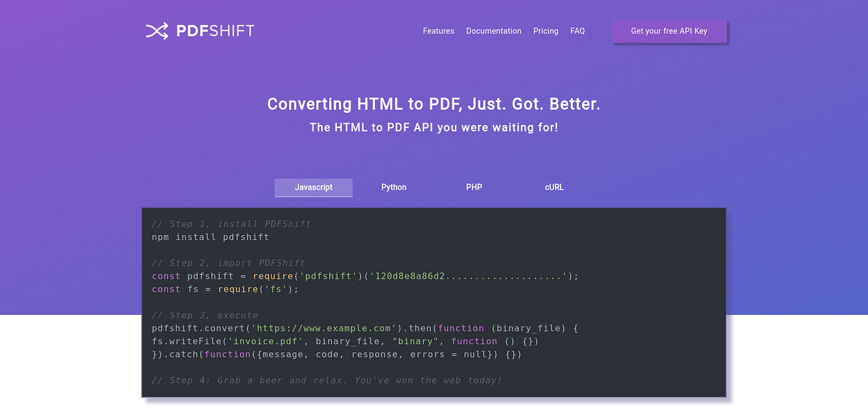Click the comment Step 3, execute
868x417 pixels.
coord(205,315)
